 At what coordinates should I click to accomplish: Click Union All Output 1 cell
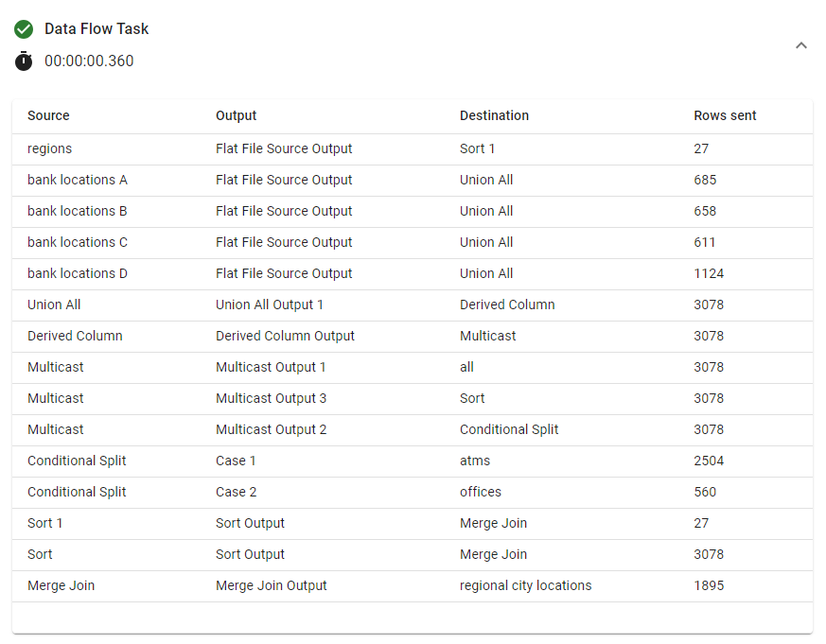click(x=270, y=305)
